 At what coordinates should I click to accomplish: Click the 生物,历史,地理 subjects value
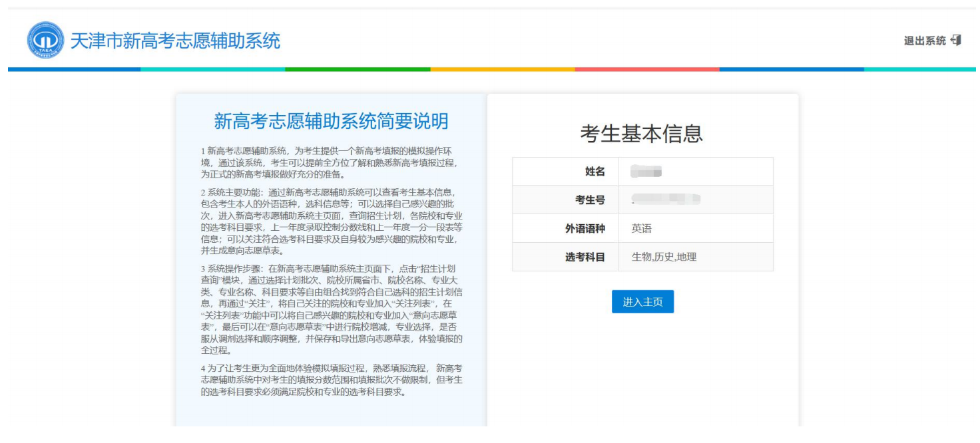coord(664,257)
